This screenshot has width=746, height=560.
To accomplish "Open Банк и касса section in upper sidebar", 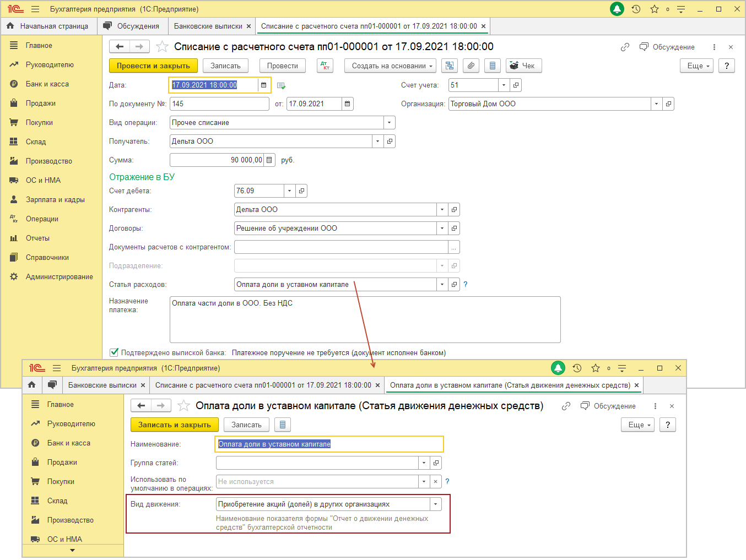I will click(47, 84).
